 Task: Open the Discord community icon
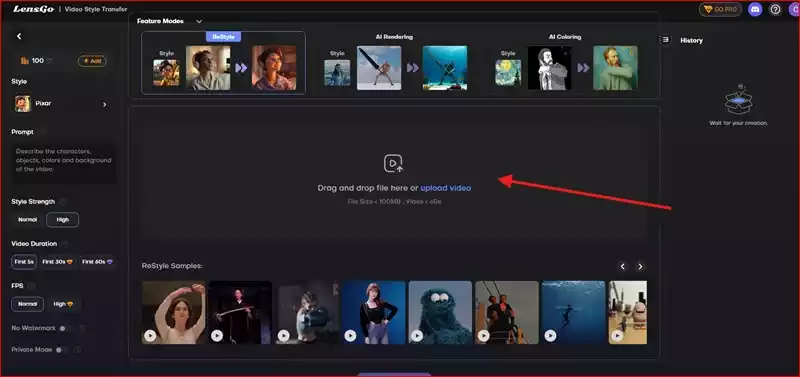pos(755,9)
